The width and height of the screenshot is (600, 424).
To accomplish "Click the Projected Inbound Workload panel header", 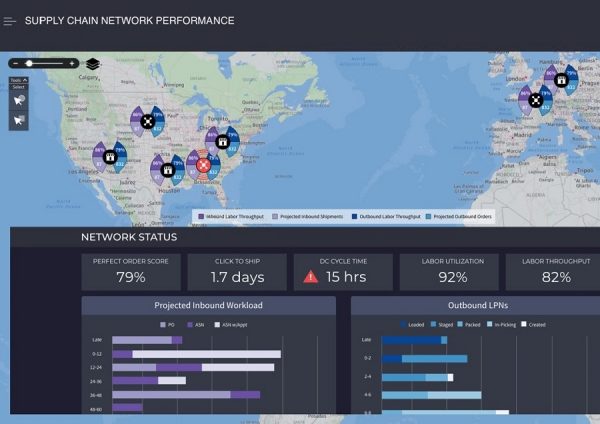I will [x=209, y=305].
